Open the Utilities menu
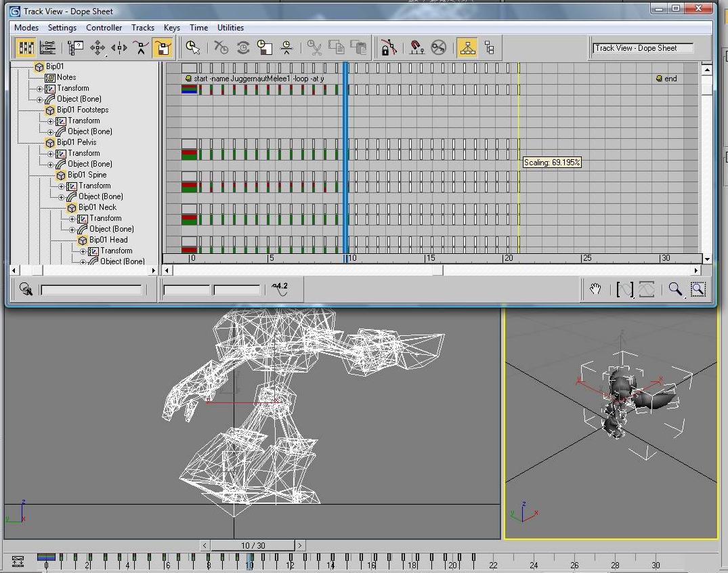 pyautogui.click(x=230, y=27)
